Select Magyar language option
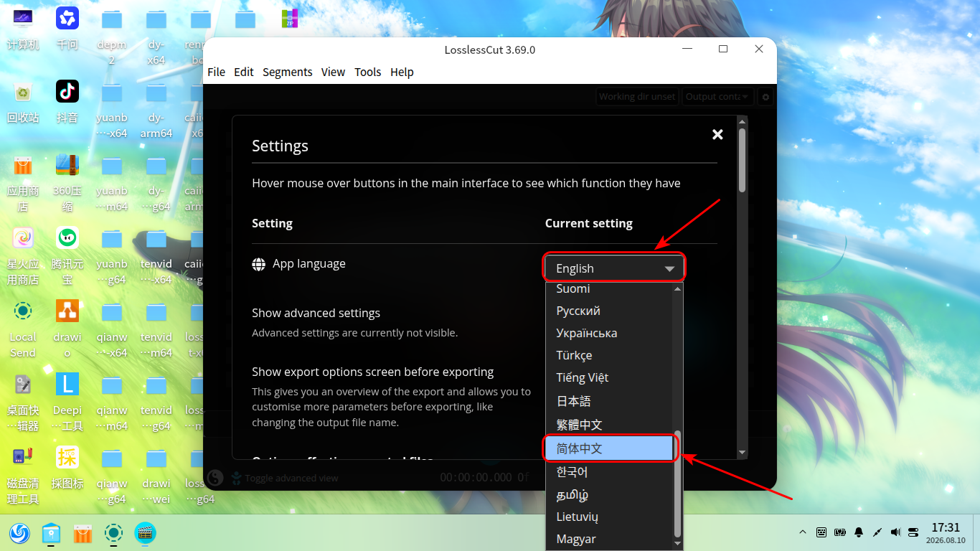 pos(611,539)
